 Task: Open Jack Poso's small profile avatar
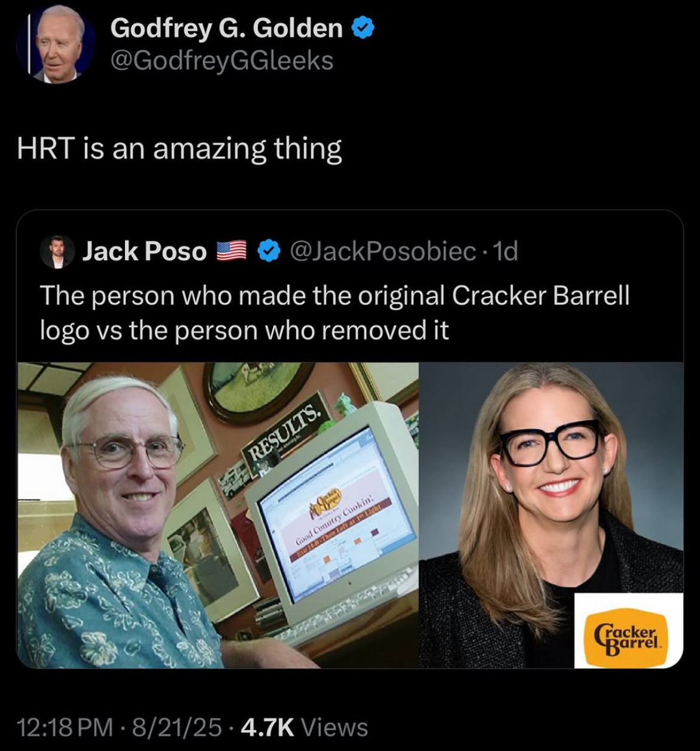[x=57, y=251]
